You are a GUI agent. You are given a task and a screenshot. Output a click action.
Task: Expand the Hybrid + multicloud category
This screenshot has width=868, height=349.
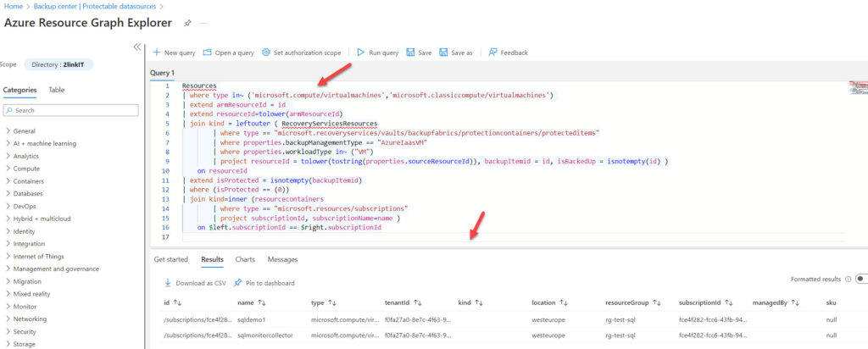tap(8, 219)
